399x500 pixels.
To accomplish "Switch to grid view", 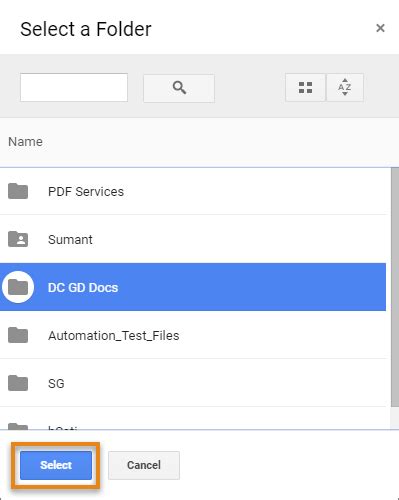I will (305, 88).
